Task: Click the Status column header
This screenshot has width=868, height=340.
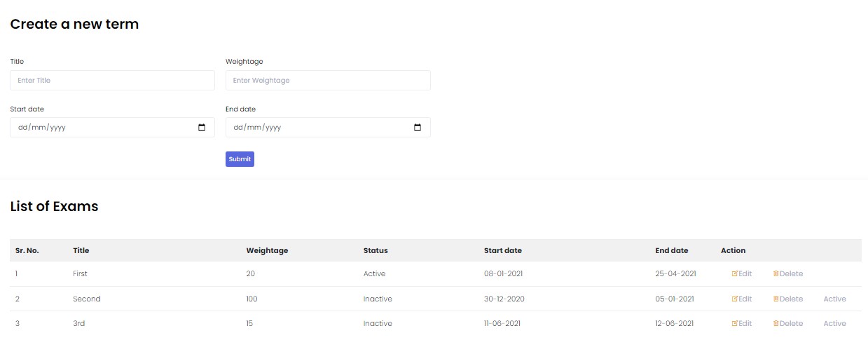Action: click(x=376, y=251)
